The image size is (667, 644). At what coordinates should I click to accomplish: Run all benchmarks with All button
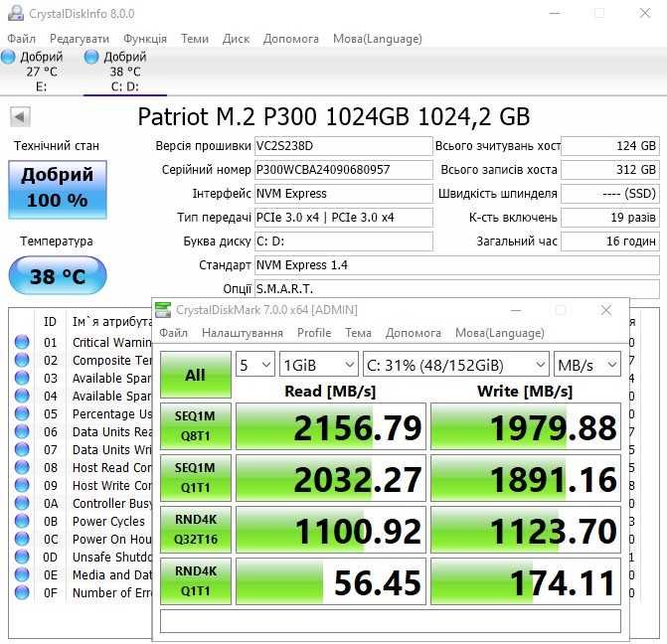pyautogui.click(x=196, y=375)
